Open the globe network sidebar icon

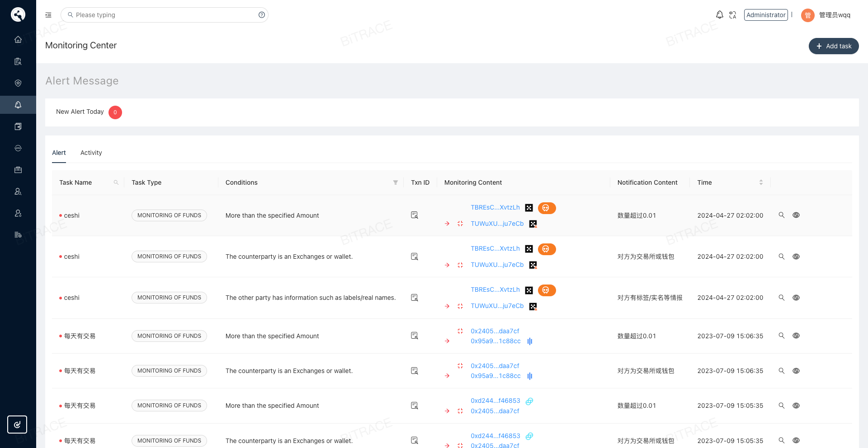point(18,148)
